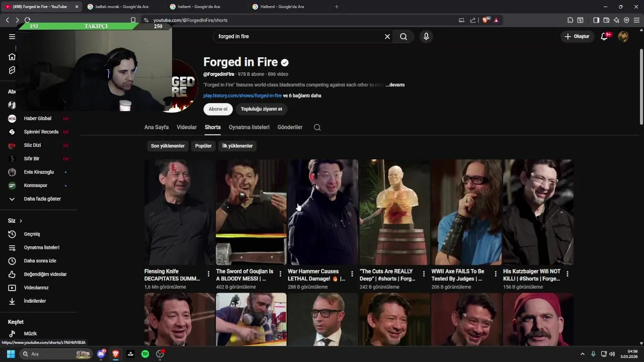Toggle the Brave sidebar panel

(596, 20)
